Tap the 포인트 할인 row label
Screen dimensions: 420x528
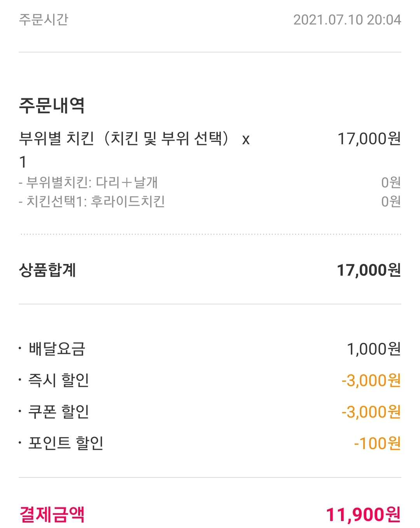pyautogui.click(x=66, y=443)
